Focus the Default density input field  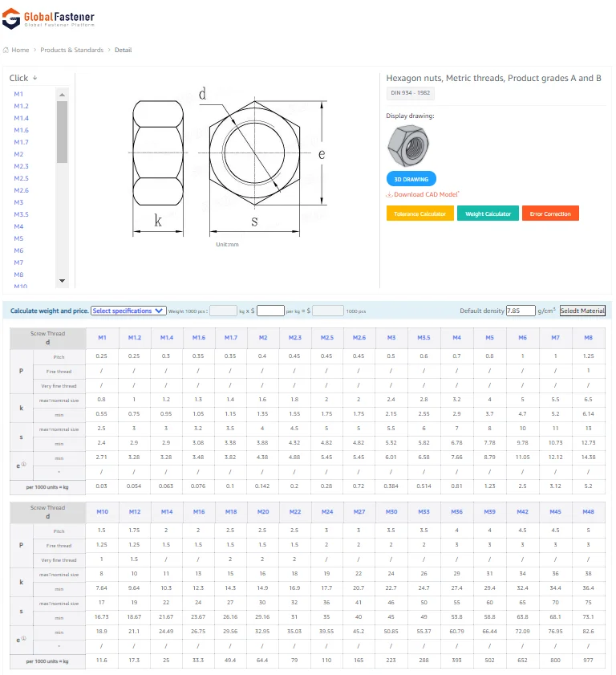click(x=520, y=311)
